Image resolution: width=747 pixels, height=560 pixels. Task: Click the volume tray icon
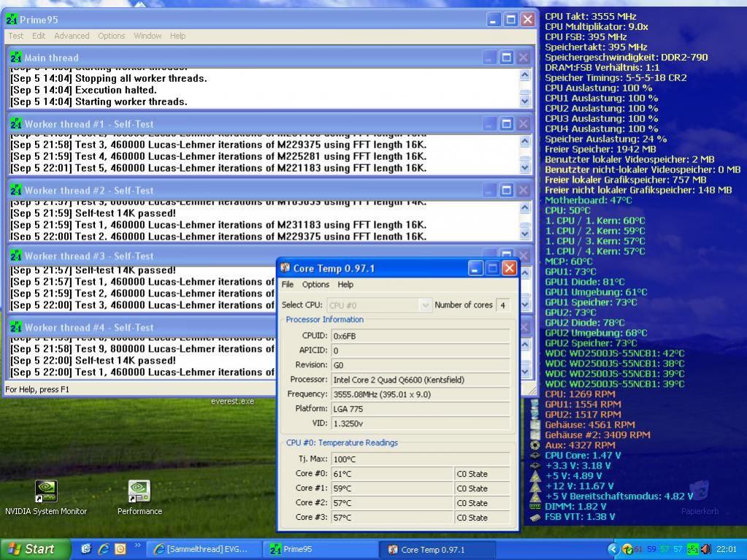coord(706,550)
